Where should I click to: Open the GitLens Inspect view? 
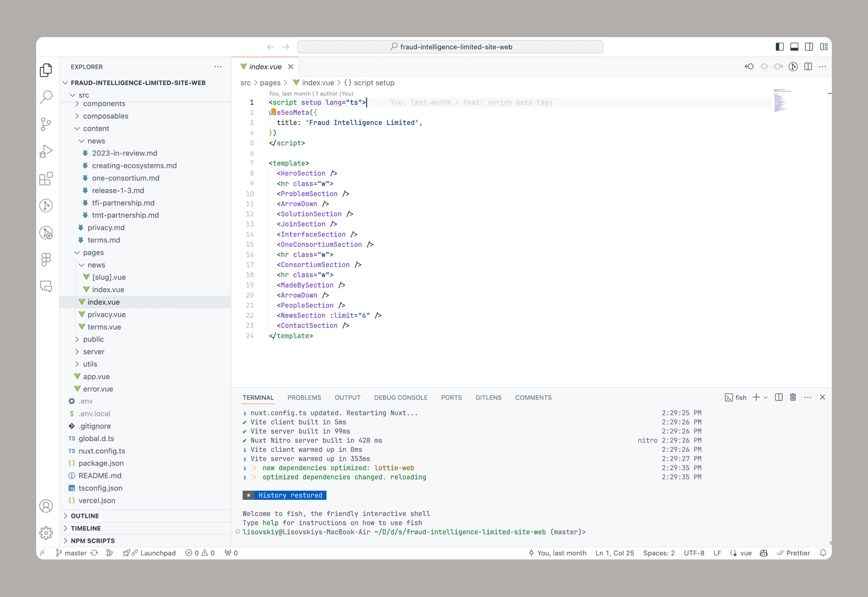(46, 232)
